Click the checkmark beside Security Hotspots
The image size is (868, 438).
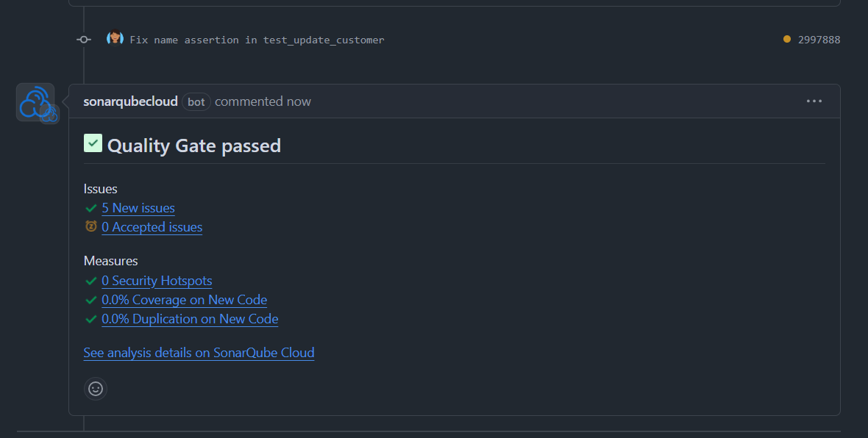tap(91, 281)
